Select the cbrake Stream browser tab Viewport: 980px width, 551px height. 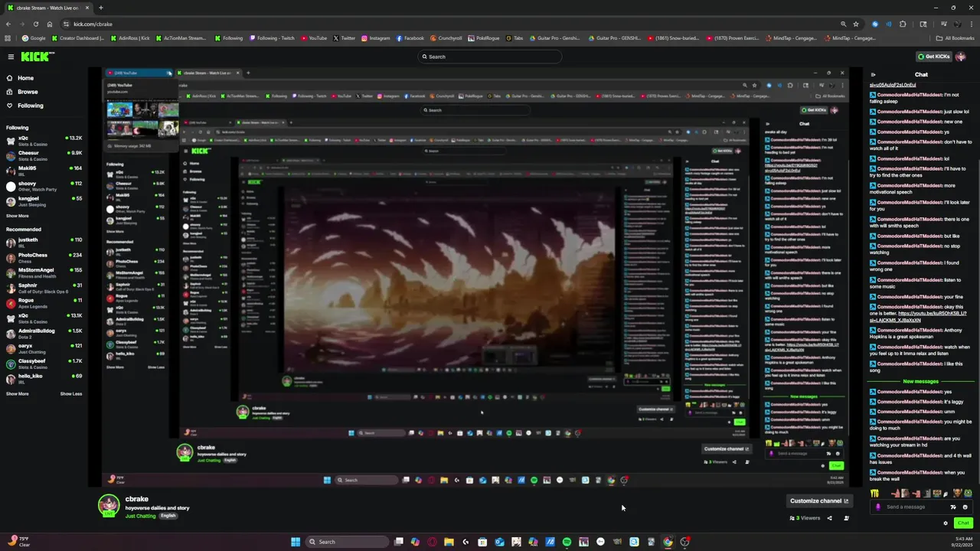[49, 8]
